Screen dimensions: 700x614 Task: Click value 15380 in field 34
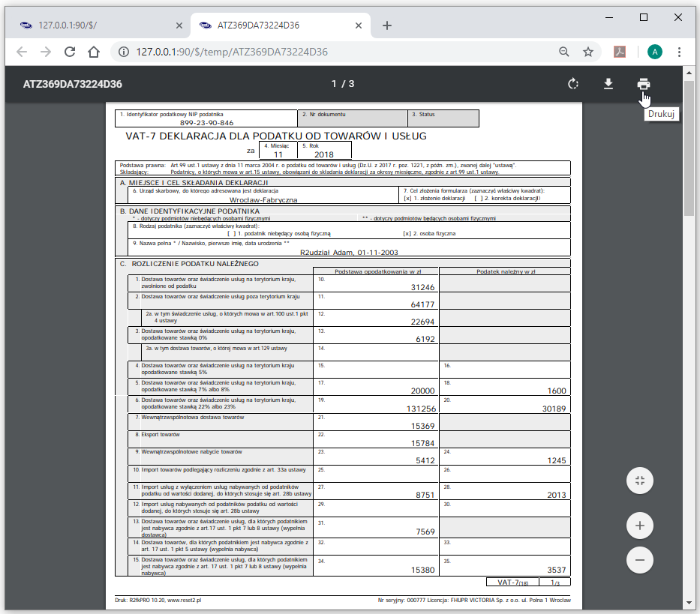pyautogui.click(x=422, y=570)
